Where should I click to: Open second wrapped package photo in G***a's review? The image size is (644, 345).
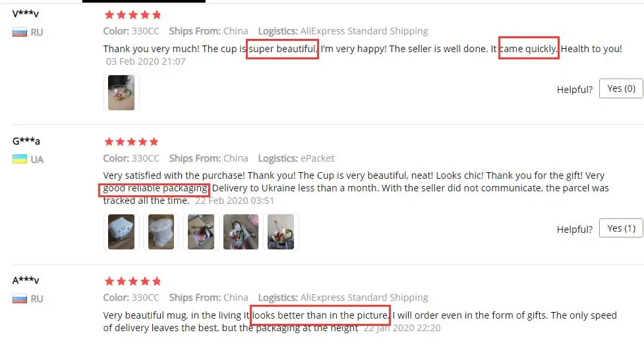pos(161,232)
